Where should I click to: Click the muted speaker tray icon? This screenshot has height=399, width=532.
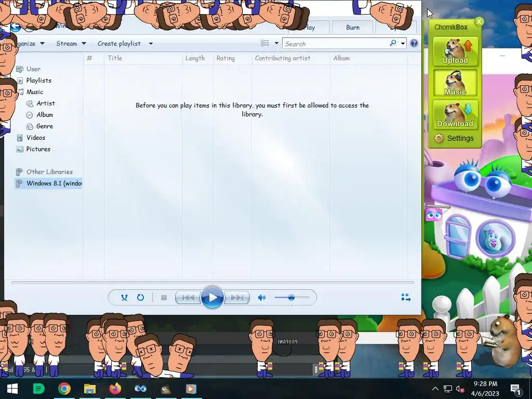click(460, 389)
